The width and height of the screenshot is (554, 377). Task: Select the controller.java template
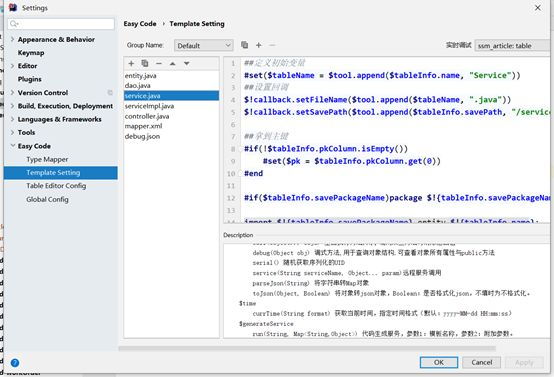(x=171, y=116)
